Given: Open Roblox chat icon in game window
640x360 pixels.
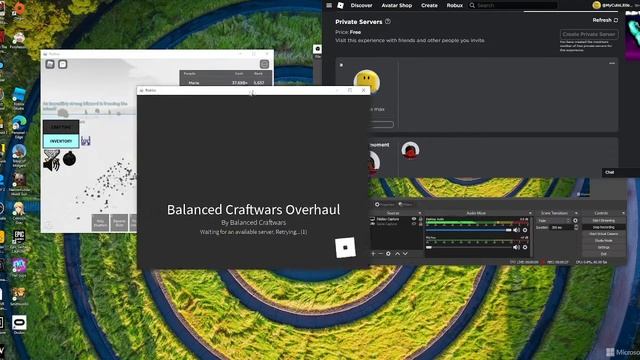Looking at the screenshot, I should click(62, 64).
